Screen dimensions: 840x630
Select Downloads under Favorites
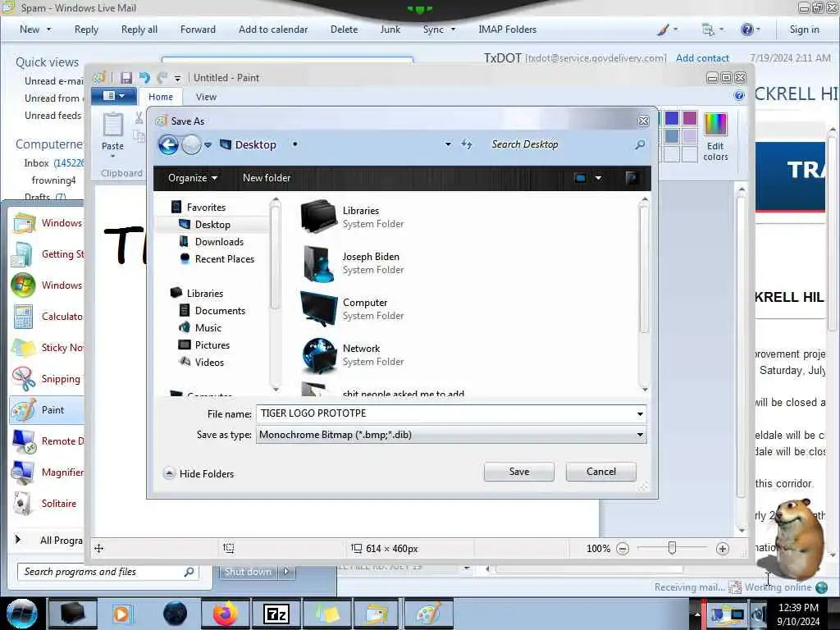(219, 242)
